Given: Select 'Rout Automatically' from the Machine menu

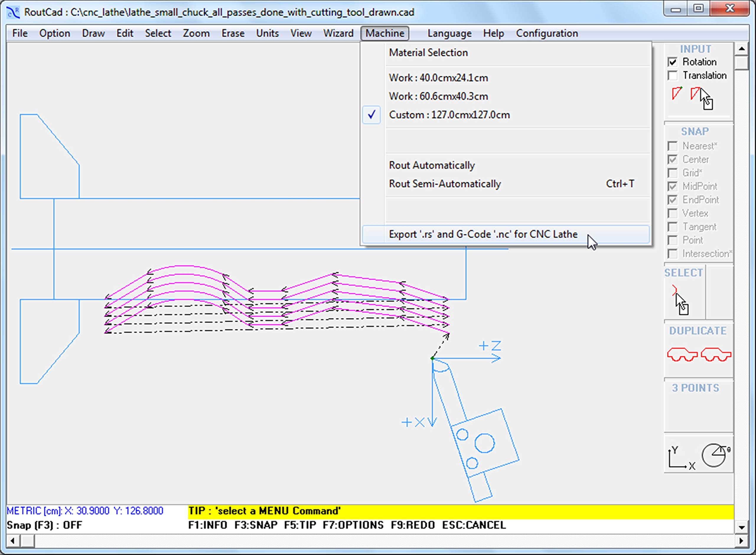Looking at the screenshot, I should tap(432, 165).
